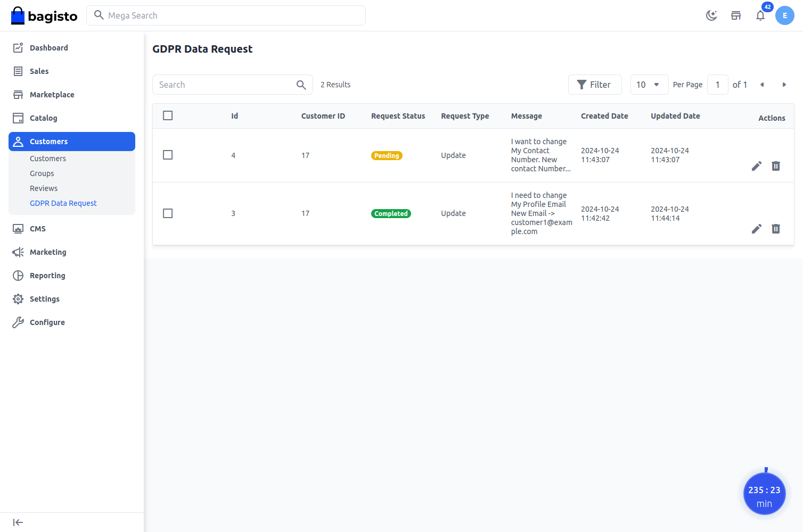
Task: Open notifications bell icon
Action: point(760,15)
